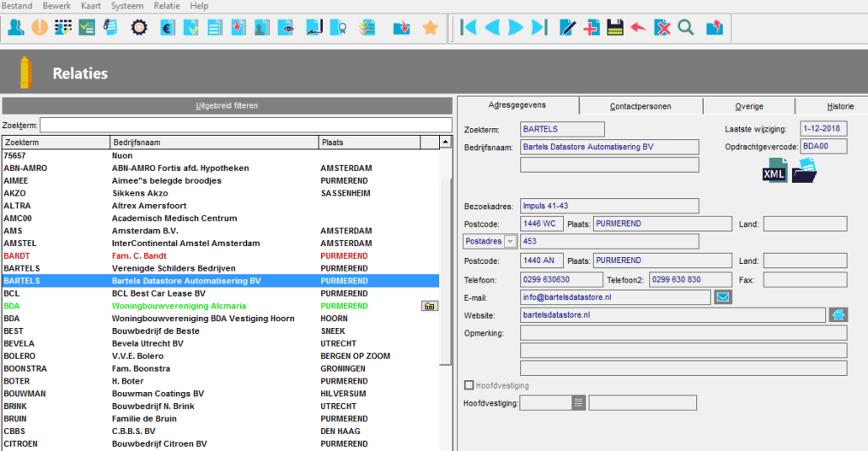868x451 pixels.
Task: Add a new record with plus icon
Action: [x=592, y=27]
